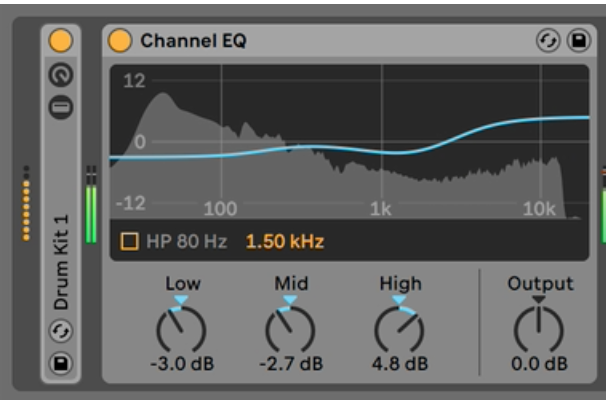This screenshot has height=400, width=606.
Task: Click the Output knob label
Action: point(540,283)
